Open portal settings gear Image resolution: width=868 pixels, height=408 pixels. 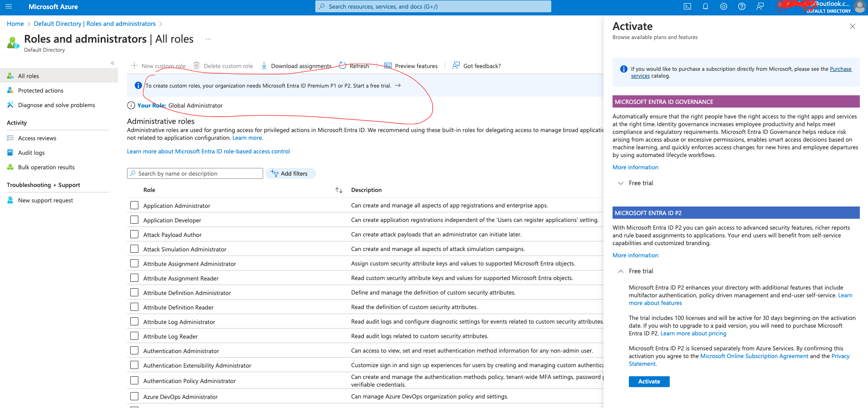724,6
